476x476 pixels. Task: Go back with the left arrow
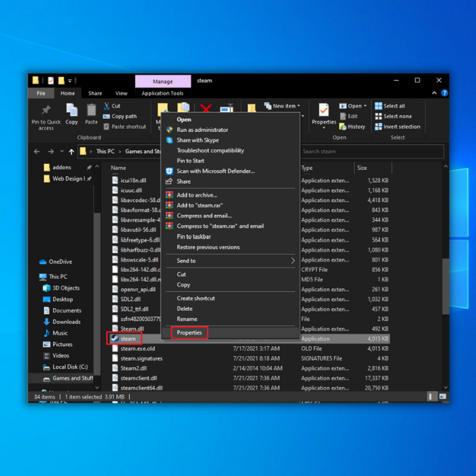(x=37, y=152)
